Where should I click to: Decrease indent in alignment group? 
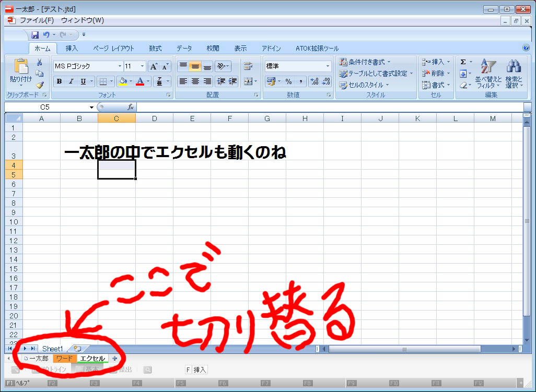click(x=221, y=81)
